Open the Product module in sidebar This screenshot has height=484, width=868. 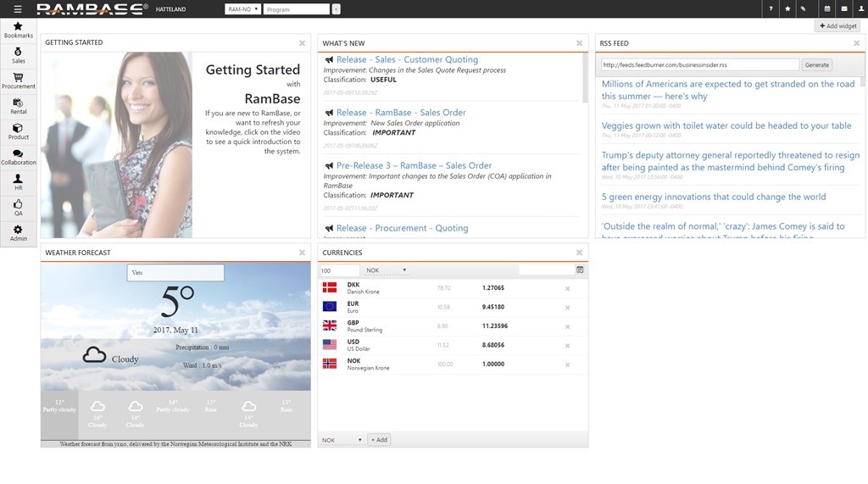(x=19, y=131)
